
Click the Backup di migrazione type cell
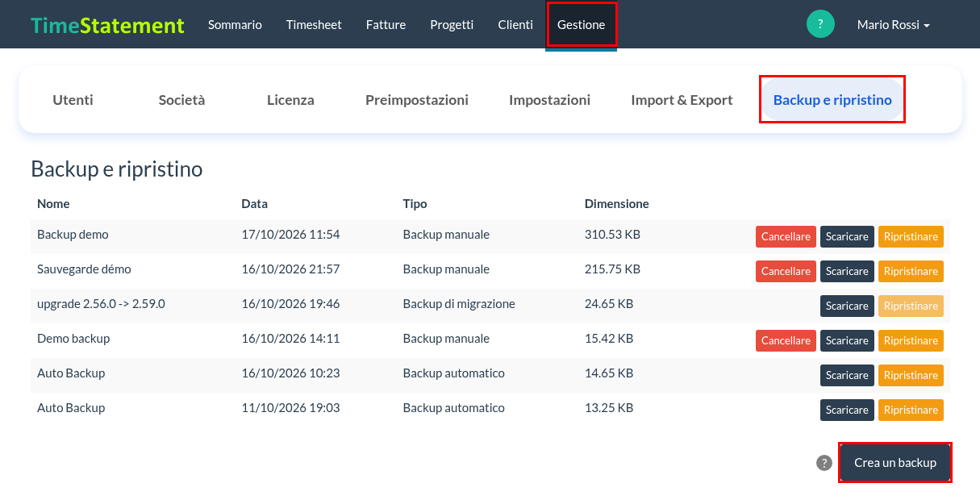pyautogui.click(x=459, y=304)
